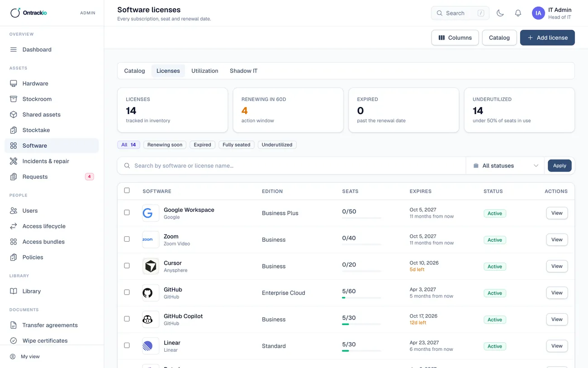View the Google Workspace license

click(557, 213)
